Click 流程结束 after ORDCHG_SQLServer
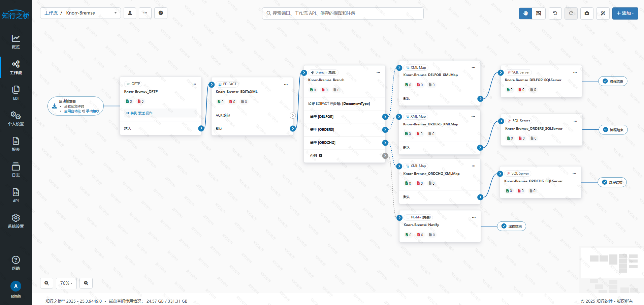This screenshot has height=305, width=644. click(612, 182)
